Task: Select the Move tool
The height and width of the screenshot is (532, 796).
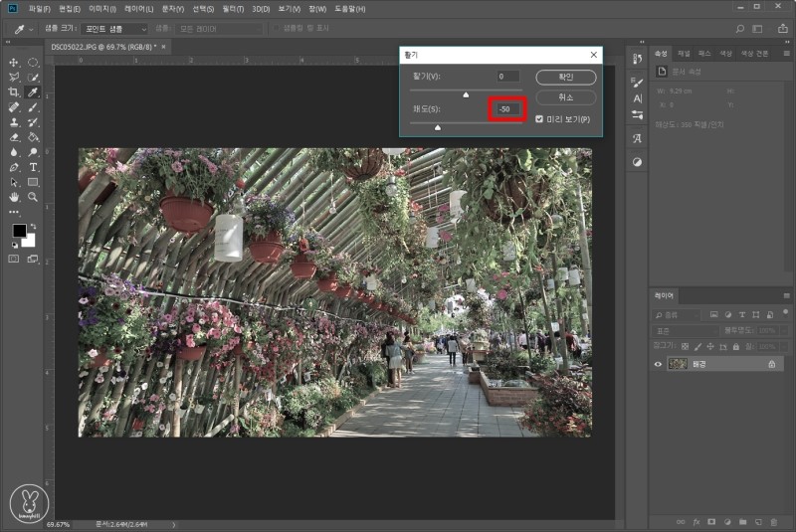Action: tap(14, 63)
